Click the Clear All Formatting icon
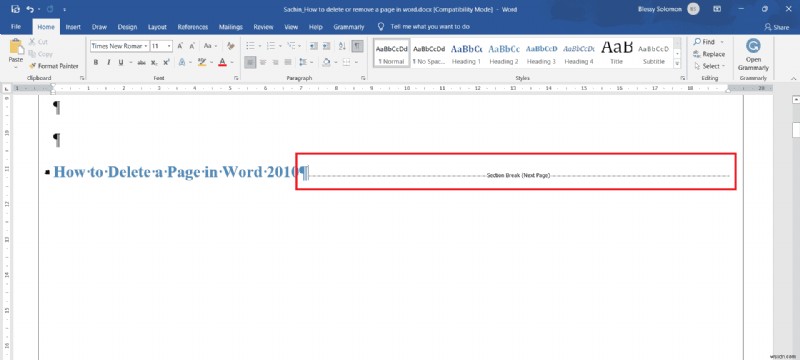Image resolution: width=800 pixels, height=360 pixels. (231, 46)
